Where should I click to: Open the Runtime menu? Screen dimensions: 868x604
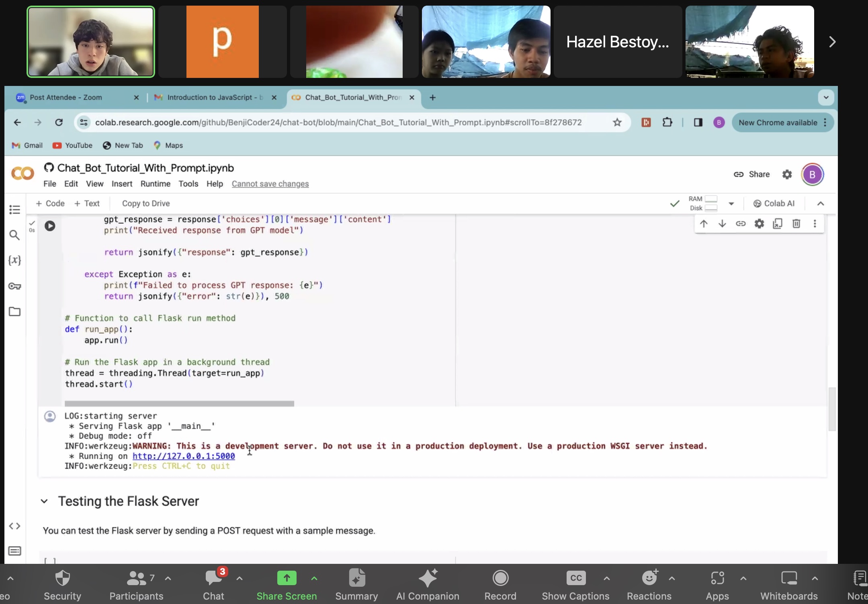coord(155,184)
